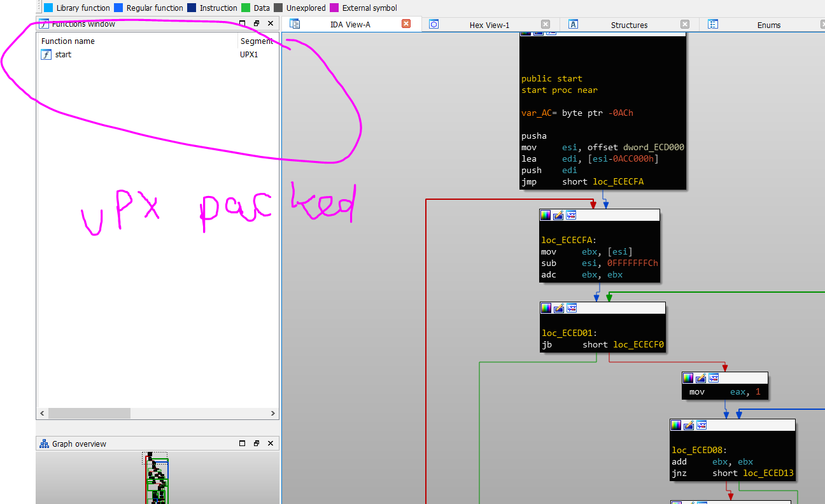Set node color for loc_ECECFA block
The width and height of the screenshot is (825, 504).
tap(546, 215)
